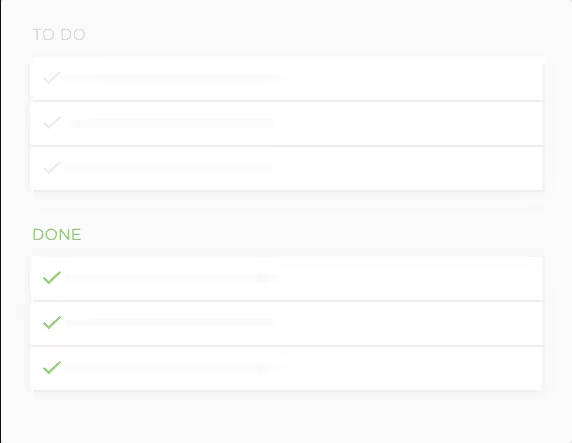Select the last completed row under DONE

tap(287, 368)
